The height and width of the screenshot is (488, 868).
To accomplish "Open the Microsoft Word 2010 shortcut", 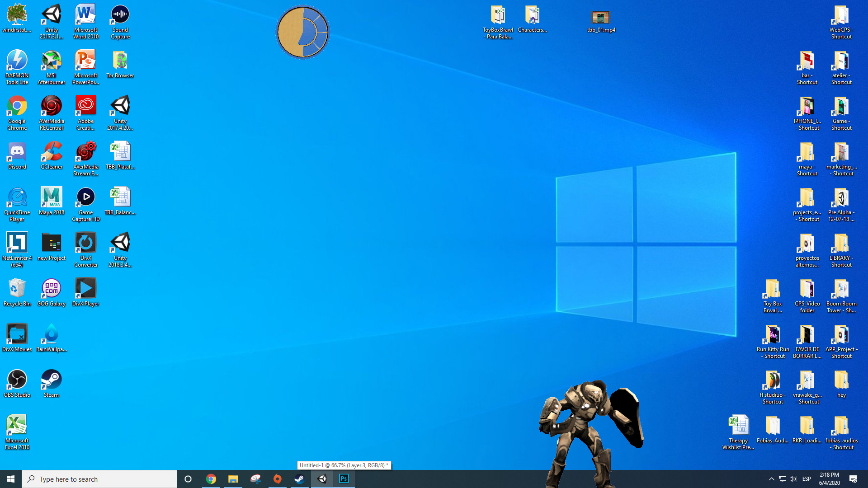I will click(86, 21).
